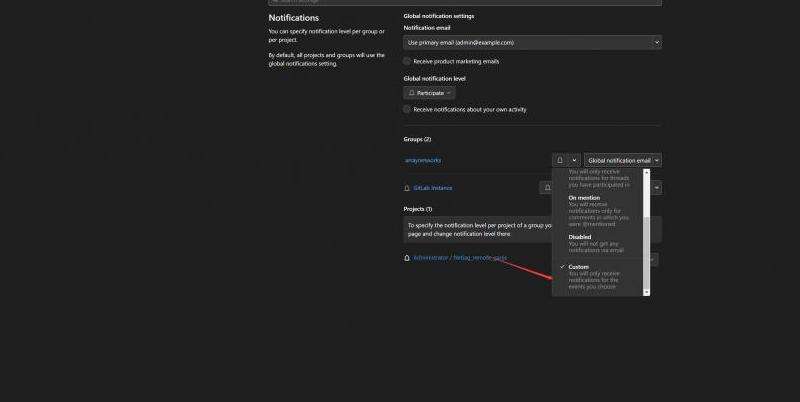
Task: Open the Notification email select box
Action: (532, 43)
